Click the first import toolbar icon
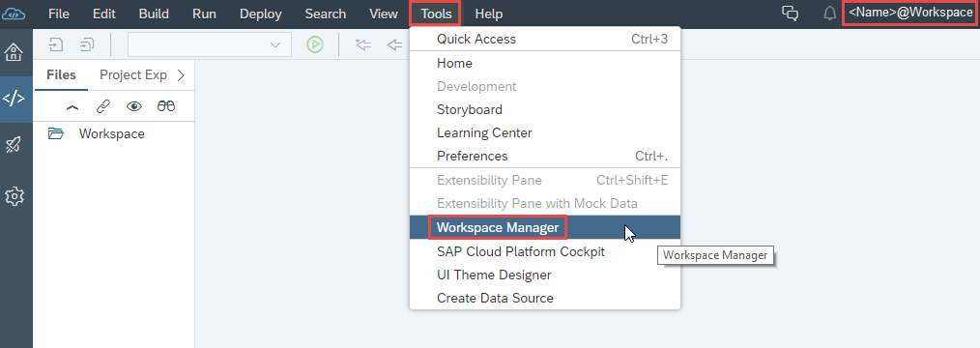The image size is (980, 348). click(x=57, y=44)
